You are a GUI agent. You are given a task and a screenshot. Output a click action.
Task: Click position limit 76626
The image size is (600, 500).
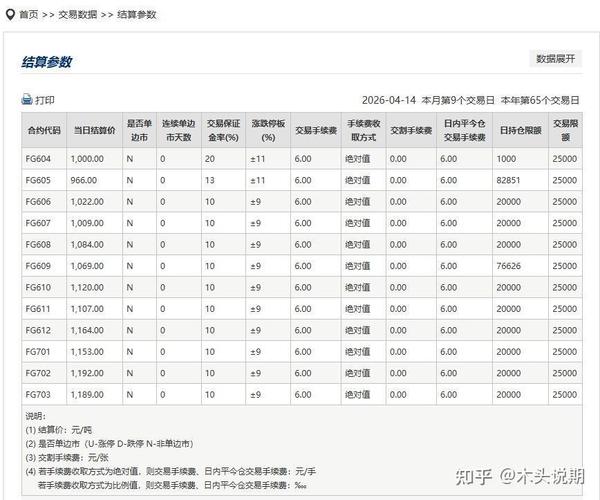pyautogui.click(x=509, y=266)
